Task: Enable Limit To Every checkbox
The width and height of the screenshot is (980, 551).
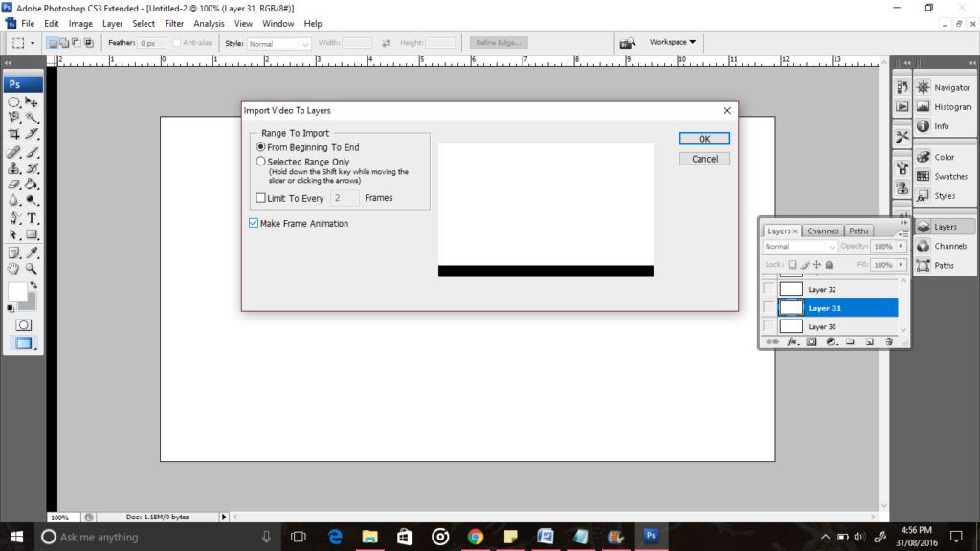Action: tap(260, 197)
